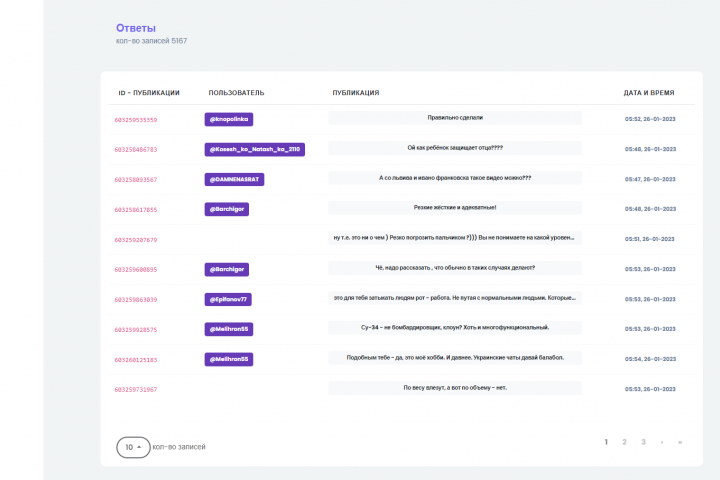Open the @Epifanov77 user badge

click(229, 299)
